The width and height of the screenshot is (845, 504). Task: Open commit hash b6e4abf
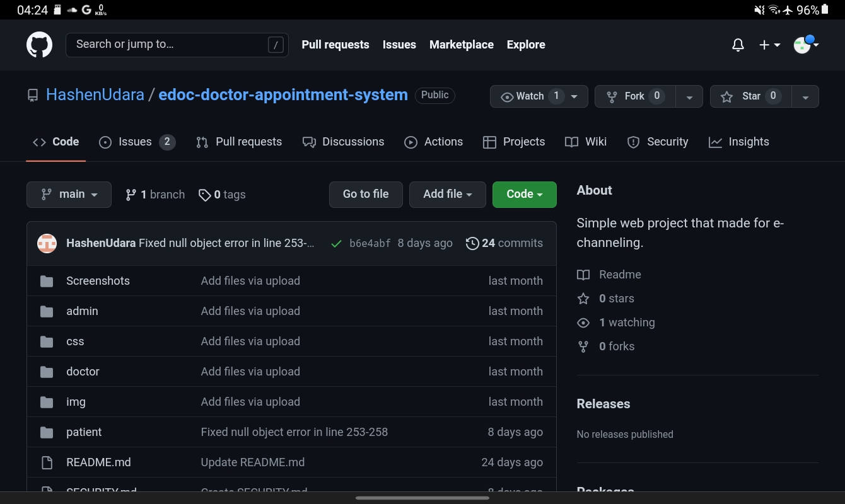[x=370, y=244]
